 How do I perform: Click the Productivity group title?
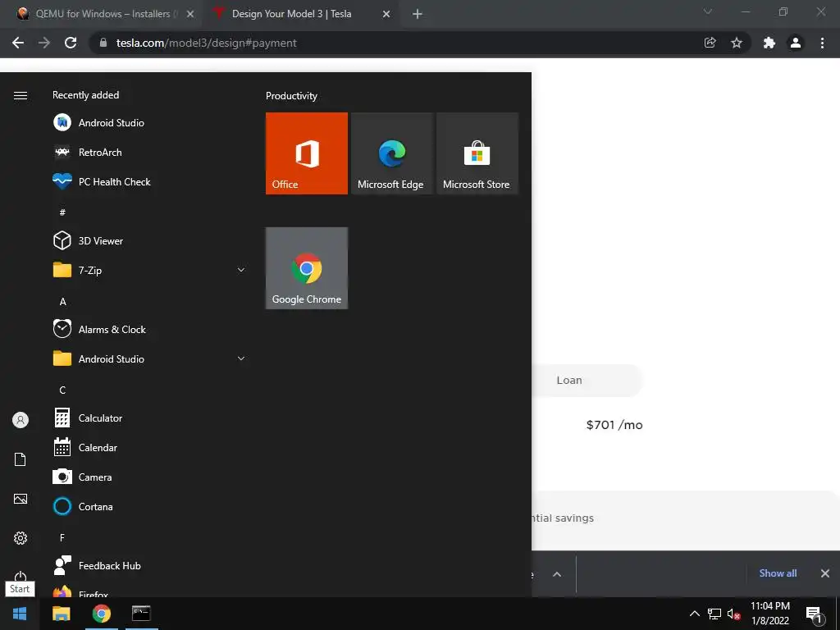point(291,96)
